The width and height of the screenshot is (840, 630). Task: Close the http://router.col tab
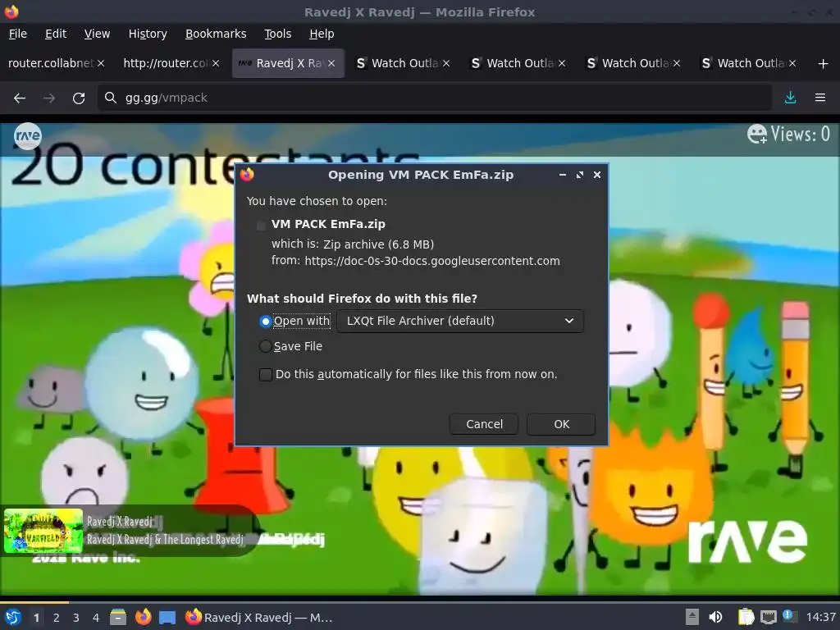(216, 63)
